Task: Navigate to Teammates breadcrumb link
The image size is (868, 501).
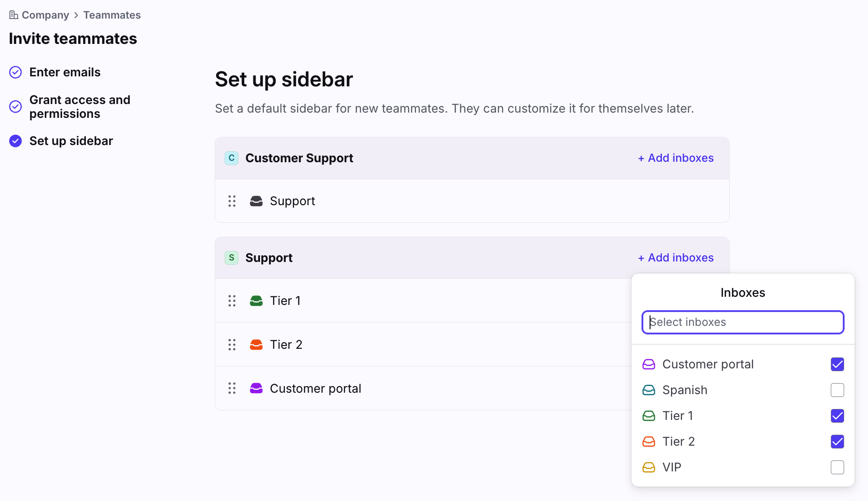Action: [x=112, y=15]
